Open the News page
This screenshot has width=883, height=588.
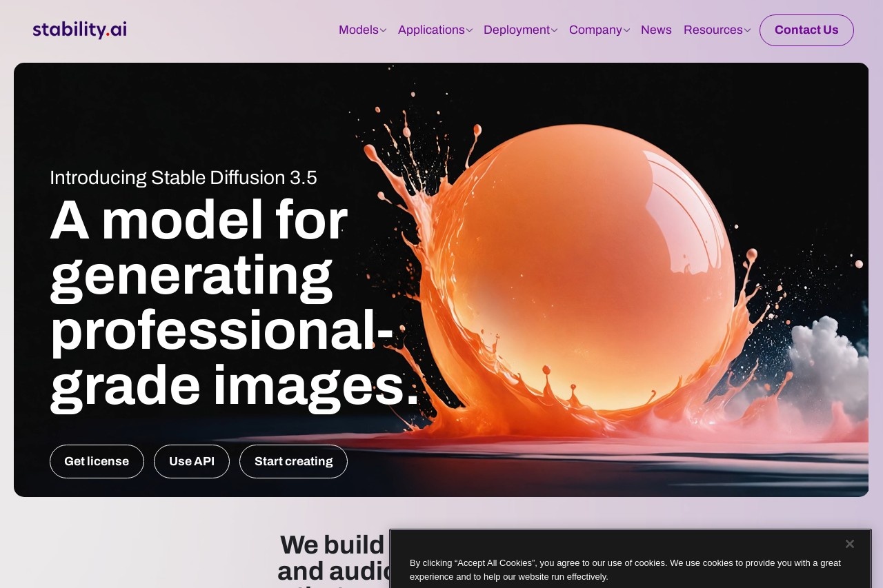[x=656, y=30]
